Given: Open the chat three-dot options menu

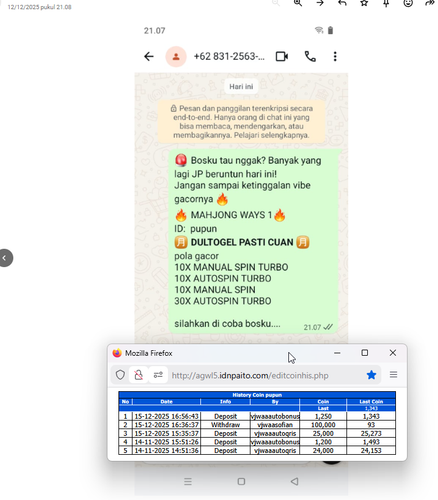Looking at the screenshot, I should tap(335, 56).
